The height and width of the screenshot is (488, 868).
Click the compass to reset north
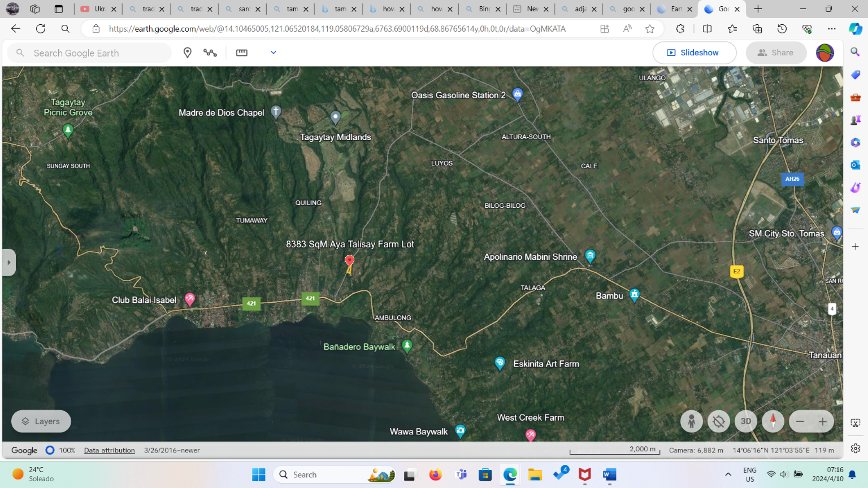(x=772, y=421)
